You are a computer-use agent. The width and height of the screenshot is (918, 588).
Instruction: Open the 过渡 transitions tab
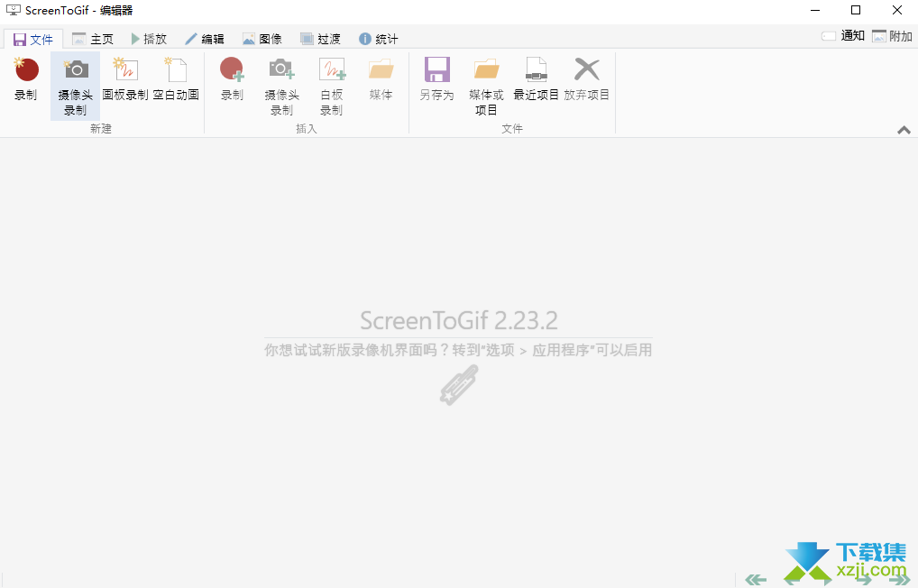[320, 40]
